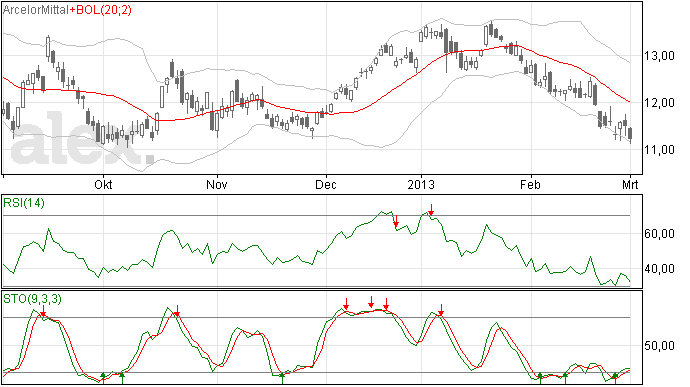Screen dimensions: 690x387
Task: Click the ArcelorMittal chart title
Action: point(36,9)
